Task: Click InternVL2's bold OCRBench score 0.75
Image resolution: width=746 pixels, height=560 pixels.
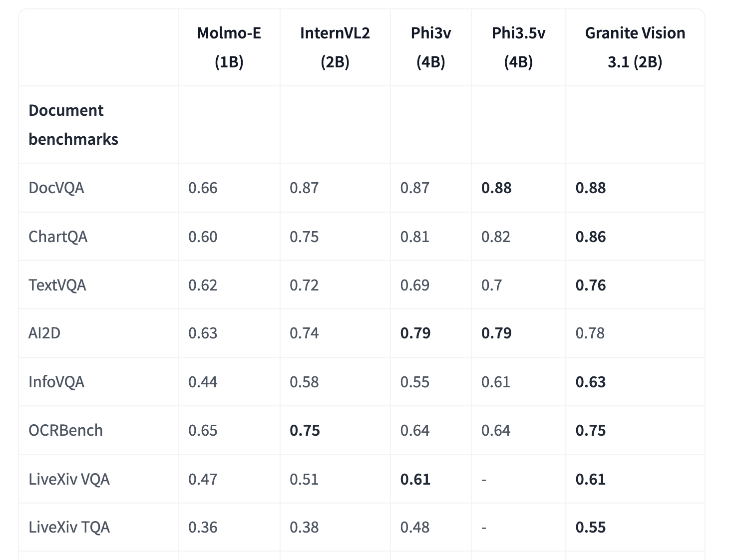Action: tap(305, 430)
